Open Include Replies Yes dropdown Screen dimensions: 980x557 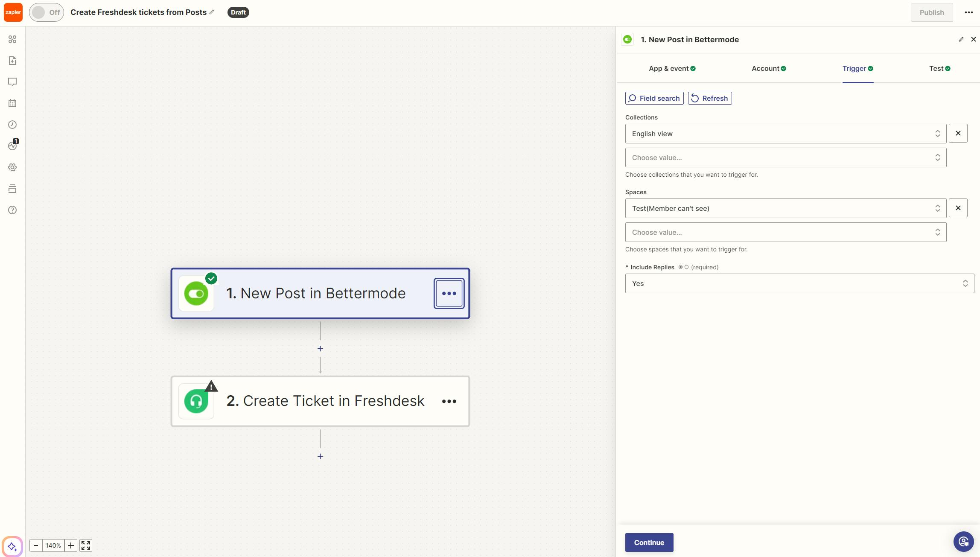(x=799, y=283)
